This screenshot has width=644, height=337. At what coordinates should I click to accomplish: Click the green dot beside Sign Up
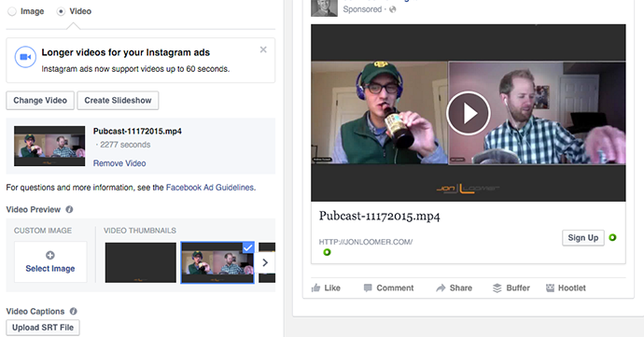[x=612, y=237]
